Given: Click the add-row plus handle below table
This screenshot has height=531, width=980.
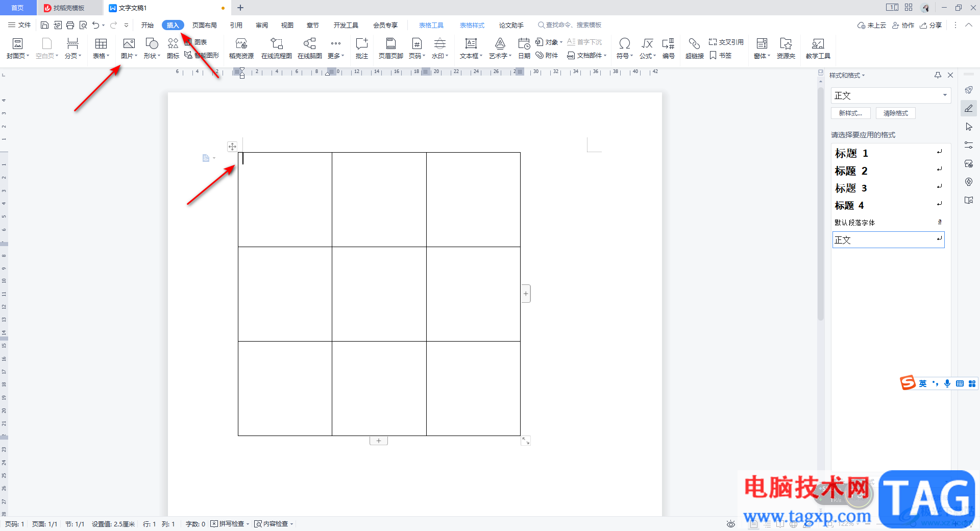Looking at the screenshot, I should [379, 441].
